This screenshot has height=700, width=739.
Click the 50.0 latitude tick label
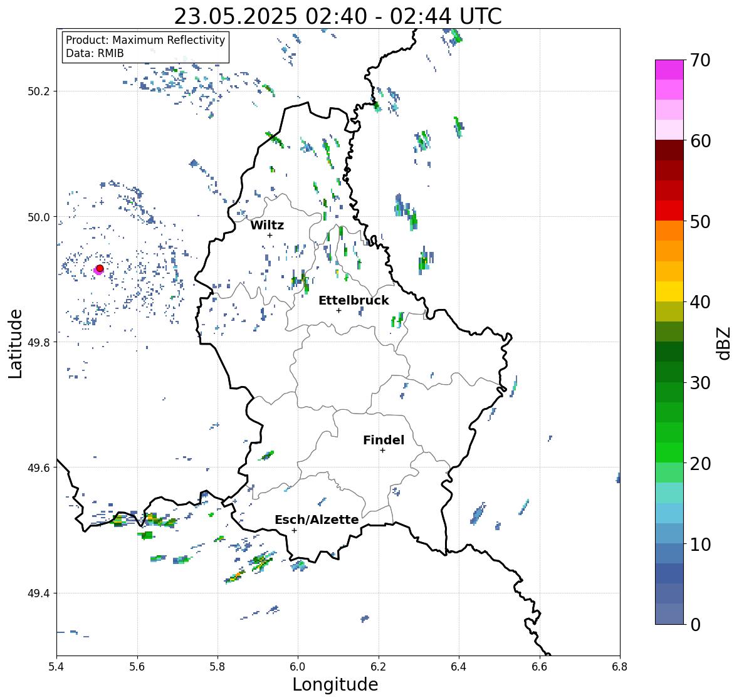click(39, 217)
